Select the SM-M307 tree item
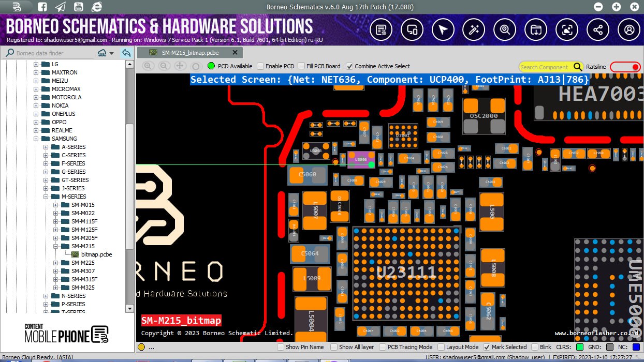This screenshot has width=644, height=362. [83, 271]
